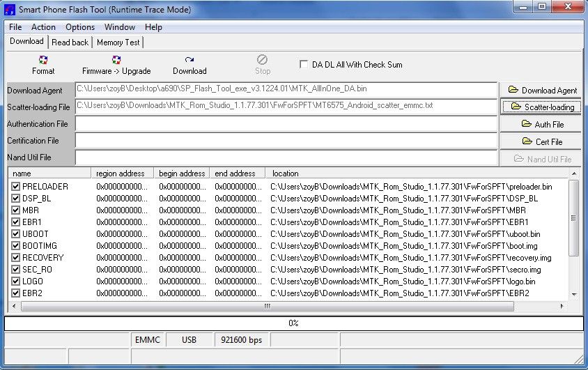Click the location column header
The height and width of the screenshot is (370, 588).
click(417, 174)
